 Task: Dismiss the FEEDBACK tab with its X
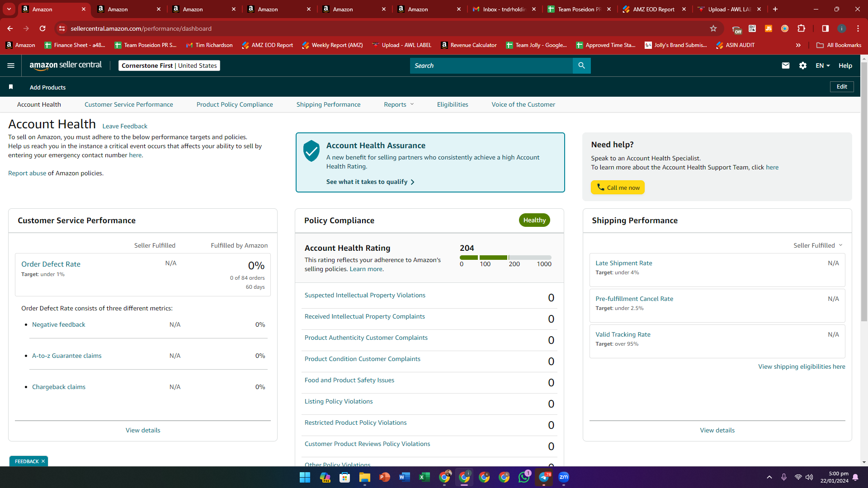(43, 461)
